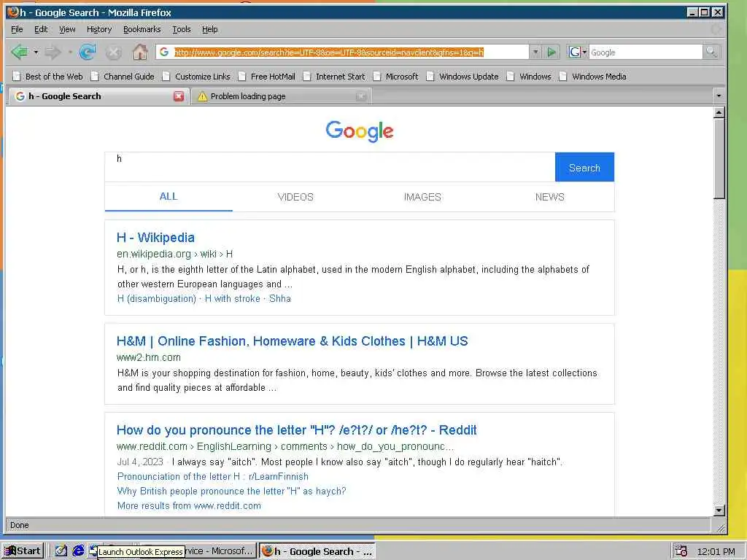The image size is (747, 560).
Task: Open the Edit menu
Action: tap(41, 29)
